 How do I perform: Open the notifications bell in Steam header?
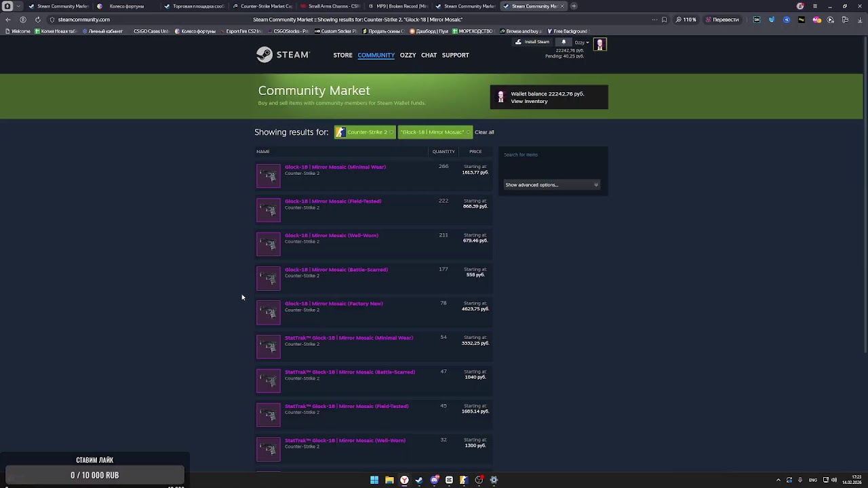[x=564, y=42]
